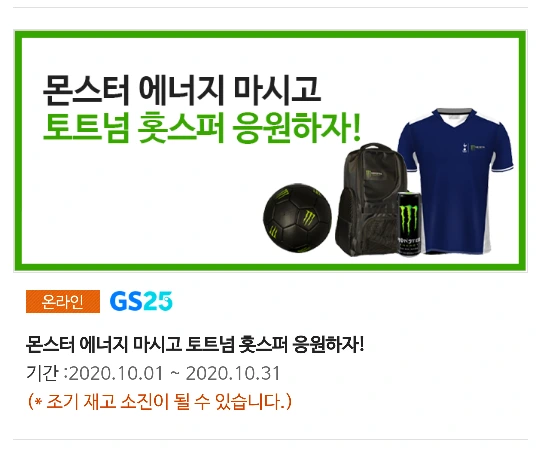Click the Tottenham crest on the jersey
Screen dimensions: 540x456
coord(465,148)
